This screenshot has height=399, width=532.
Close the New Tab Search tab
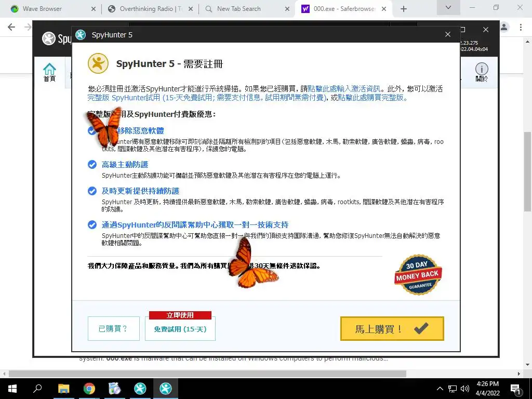(287, 9)
